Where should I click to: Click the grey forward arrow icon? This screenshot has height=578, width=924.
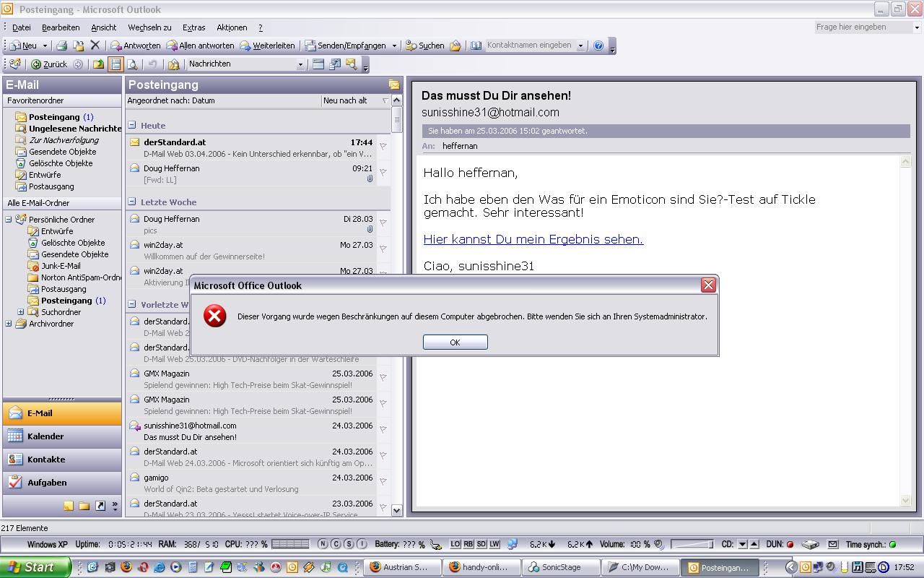pos(78,64)
